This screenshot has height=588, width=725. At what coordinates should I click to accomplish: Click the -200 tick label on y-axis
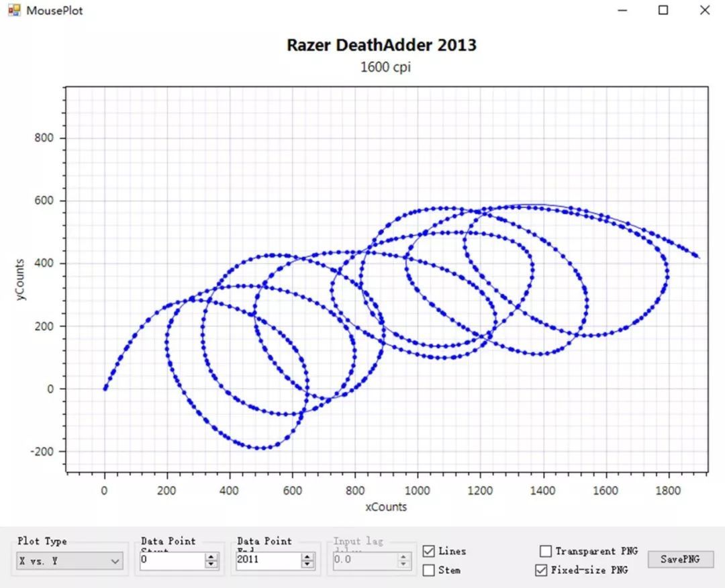pyautogui.click(x=42, y=452)
